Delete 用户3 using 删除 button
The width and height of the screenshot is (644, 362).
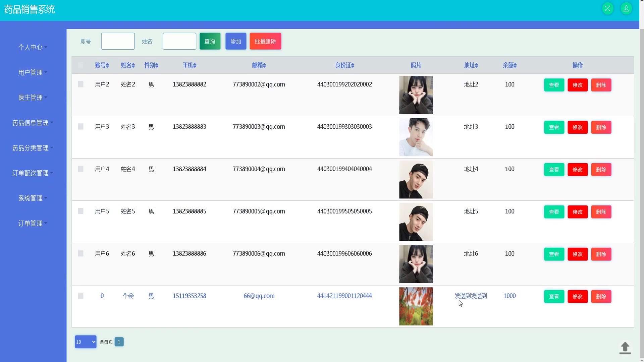point(601,127)
